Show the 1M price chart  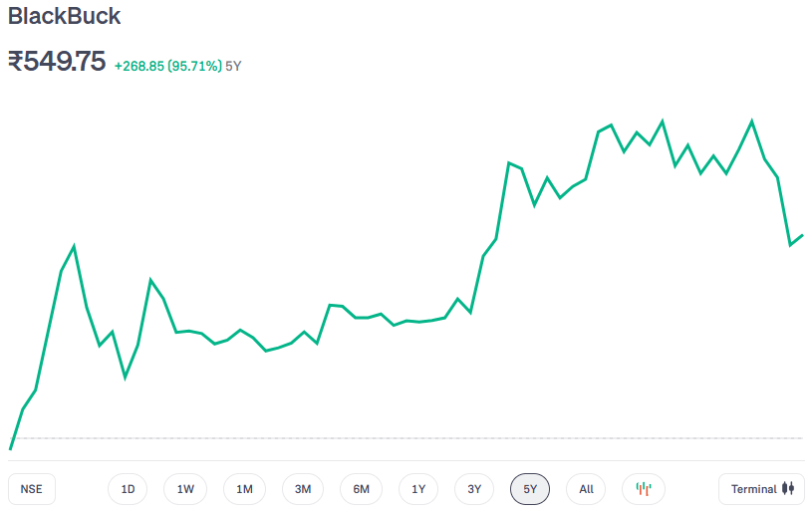pos(244,489)
